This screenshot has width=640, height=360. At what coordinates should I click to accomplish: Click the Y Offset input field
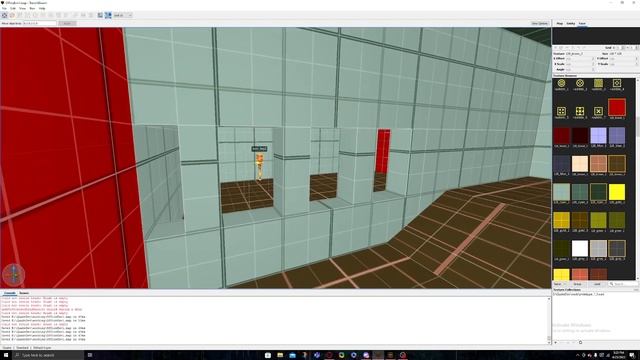tap(624, 59)
